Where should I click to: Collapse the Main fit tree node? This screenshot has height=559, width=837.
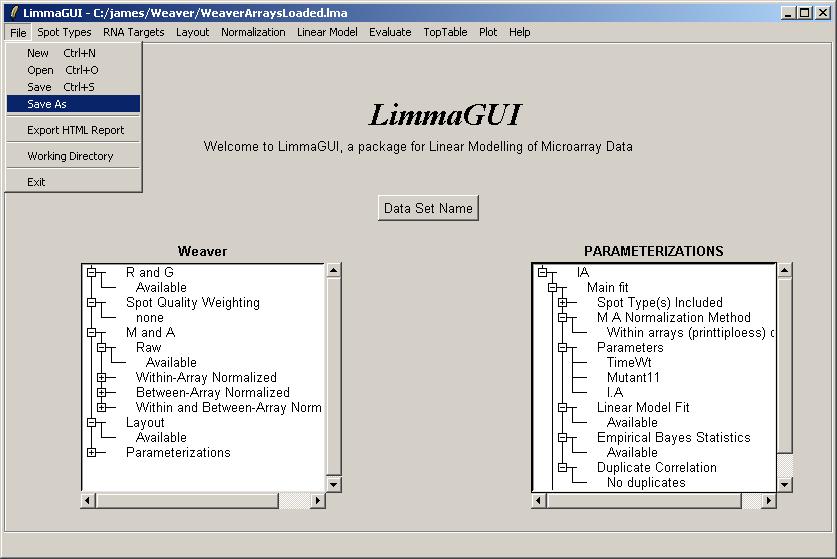pos(552,288)
